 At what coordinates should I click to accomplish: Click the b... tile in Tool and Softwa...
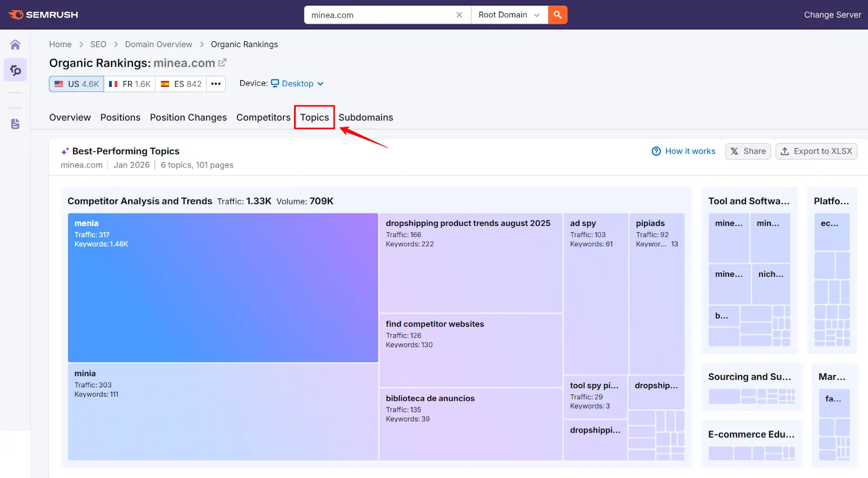(x=724, y=316)
